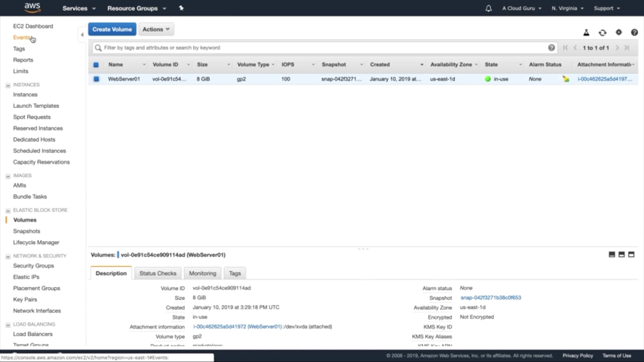Click the alarm status icon for WebServer01
644x362 pixels.
coord(566,79)
